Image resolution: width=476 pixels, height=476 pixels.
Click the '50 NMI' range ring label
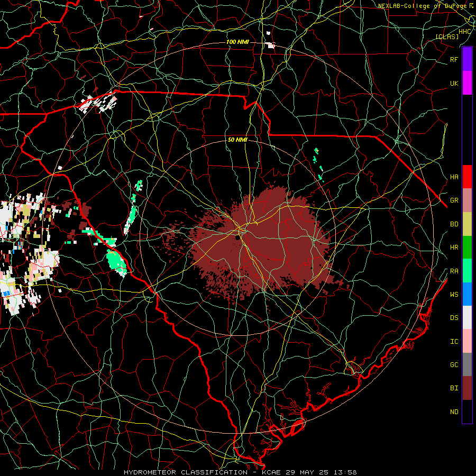pos(237,140)
